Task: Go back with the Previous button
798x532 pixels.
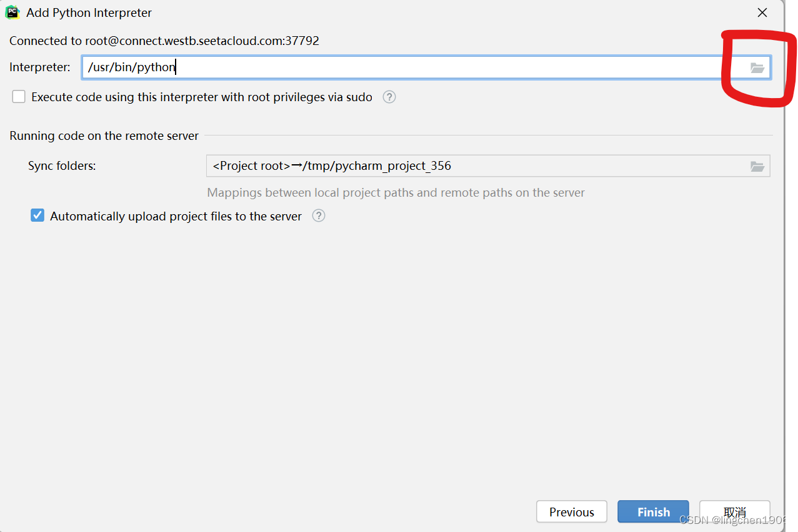Action: tap(572, 512)
